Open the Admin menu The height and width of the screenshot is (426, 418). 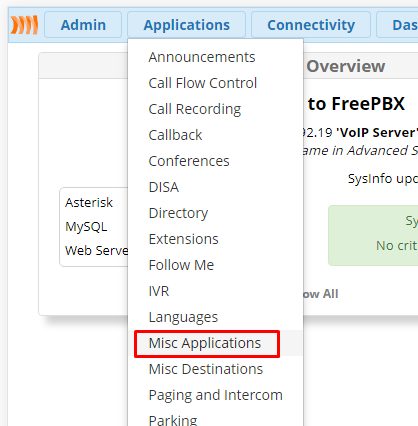tap(83, 25)
